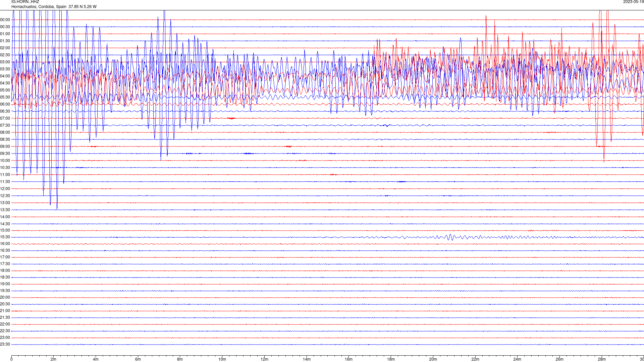Viewport: 644px width, 362px height.
Task: Choose the 17:00 row label
Action: pos(5,257)
